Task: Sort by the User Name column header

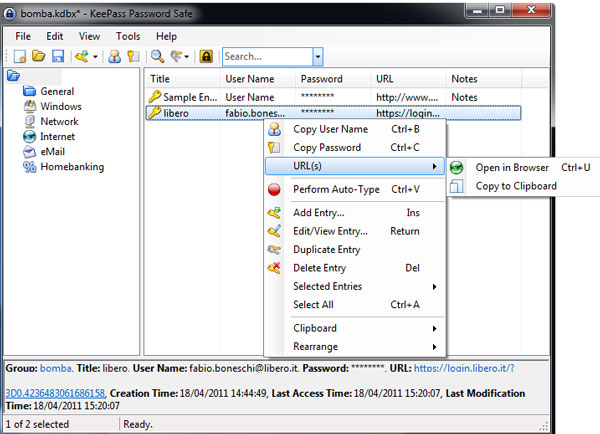Action: [x=258, y=79]
